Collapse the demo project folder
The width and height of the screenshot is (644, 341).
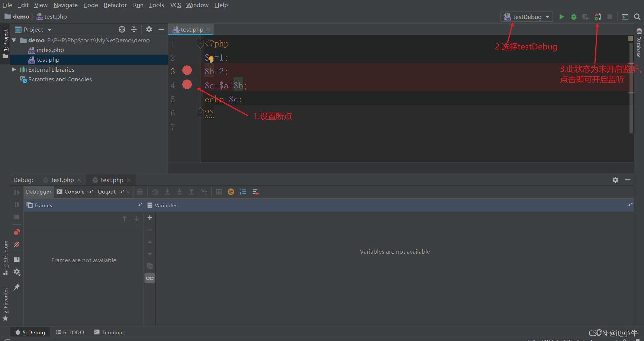pyautogui.click(x=14, y=40)
